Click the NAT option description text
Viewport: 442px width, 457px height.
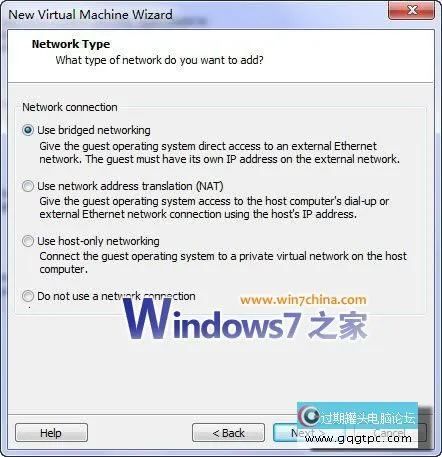pos(214,208)
